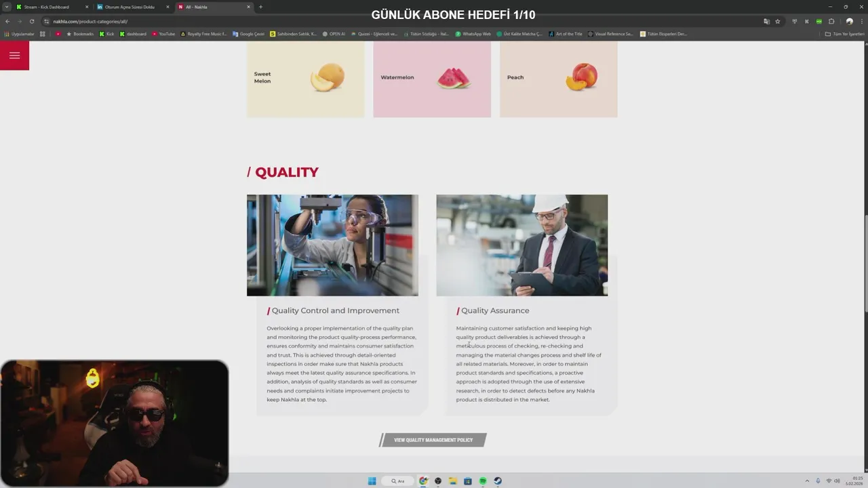
Task: Open the Bookmarks folder in bookmarks bar
Action: [x=80, y=34]
